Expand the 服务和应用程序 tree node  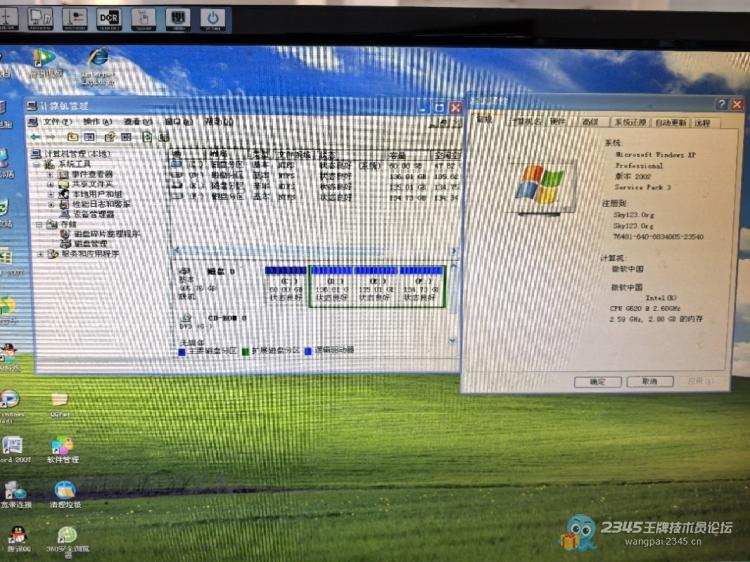(40, 254)
